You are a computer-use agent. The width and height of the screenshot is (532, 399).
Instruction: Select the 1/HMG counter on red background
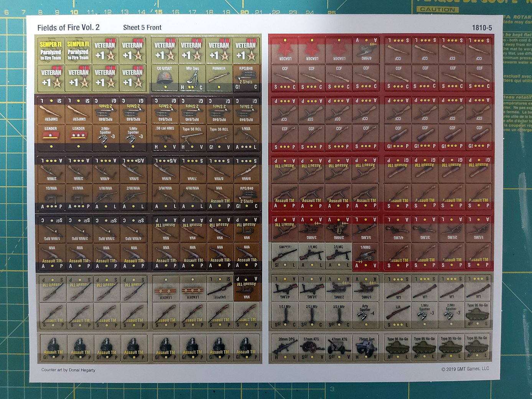(x=366, y=256)
